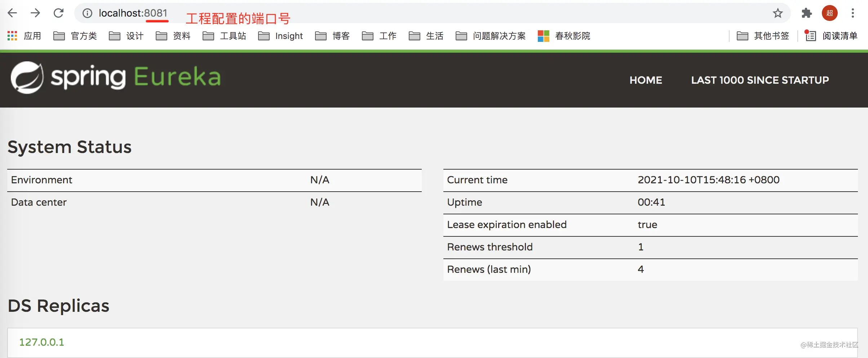Open the 官方类 bookmark folder
This screenshot has height=358, width=868.
click(x=75, y=36)
